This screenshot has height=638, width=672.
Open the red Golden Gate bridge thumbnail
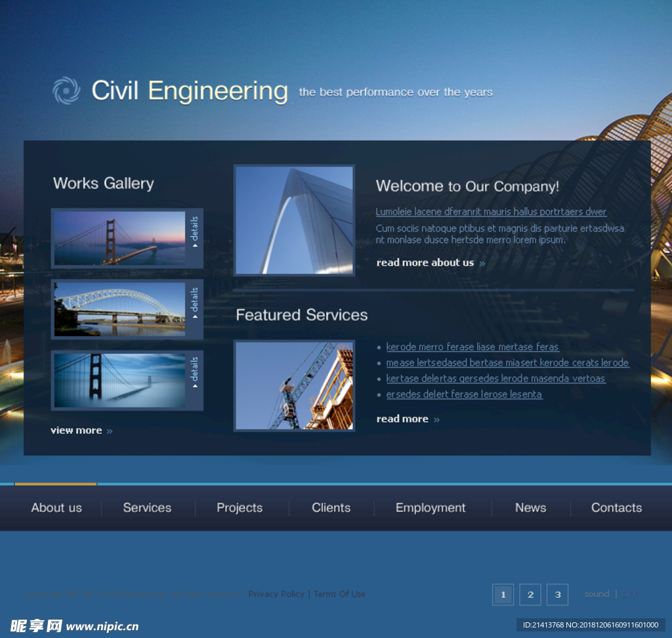coord(119,238)
